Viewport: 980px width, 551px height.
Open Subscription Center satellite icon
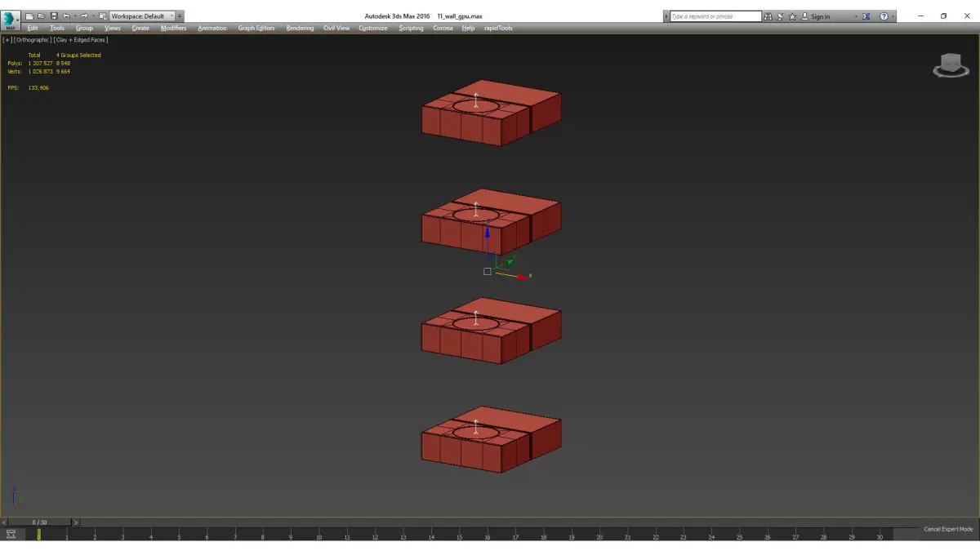(780, 16)
